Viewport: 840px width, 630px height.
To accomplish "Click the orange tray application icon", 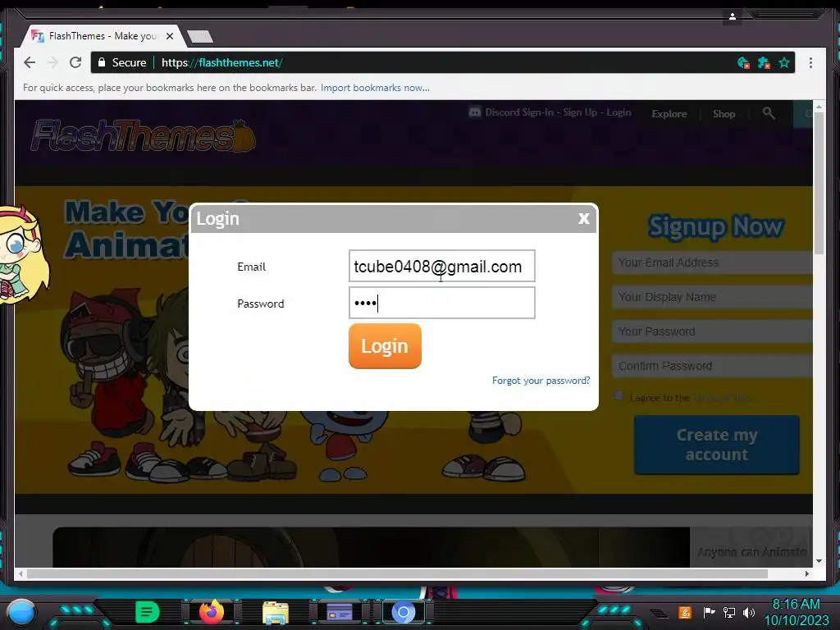I will pyautogui.click(x=685, y=612).
